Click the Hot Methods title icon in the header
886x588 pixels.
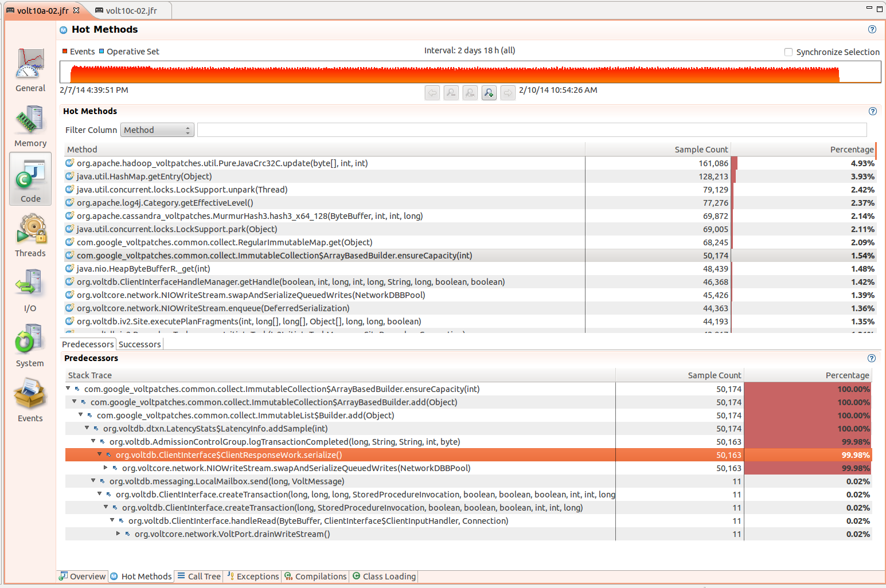tap(64, 30)
